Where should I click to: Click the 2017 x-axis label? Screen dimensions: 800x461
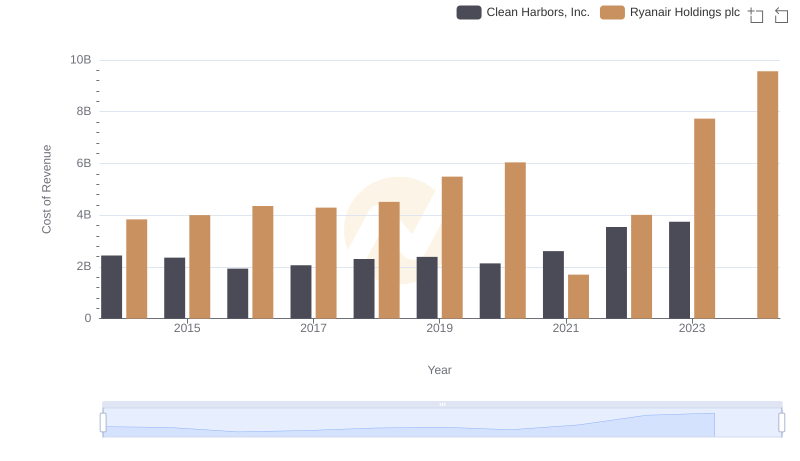(x=313, y=328)
